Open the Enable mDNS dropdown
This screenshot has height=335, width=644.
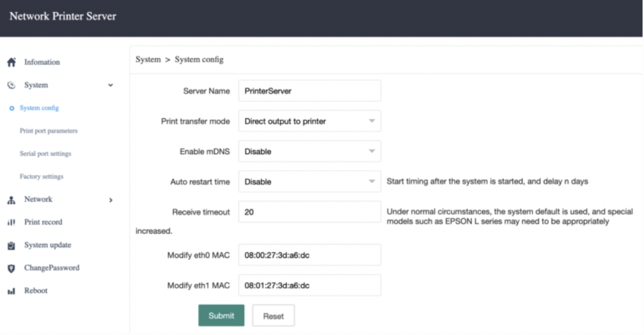[309, 152]
